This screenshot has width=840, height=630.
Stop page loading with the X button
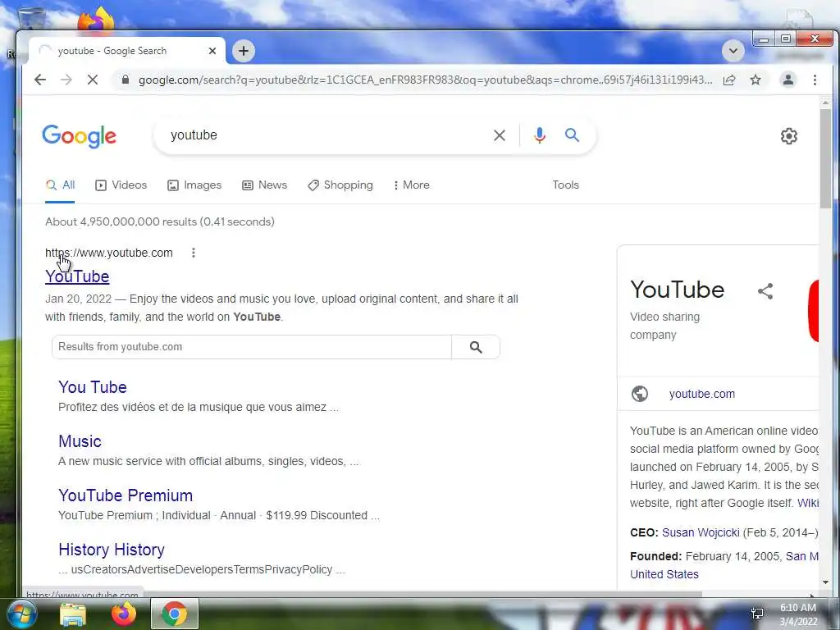(93, 80)
